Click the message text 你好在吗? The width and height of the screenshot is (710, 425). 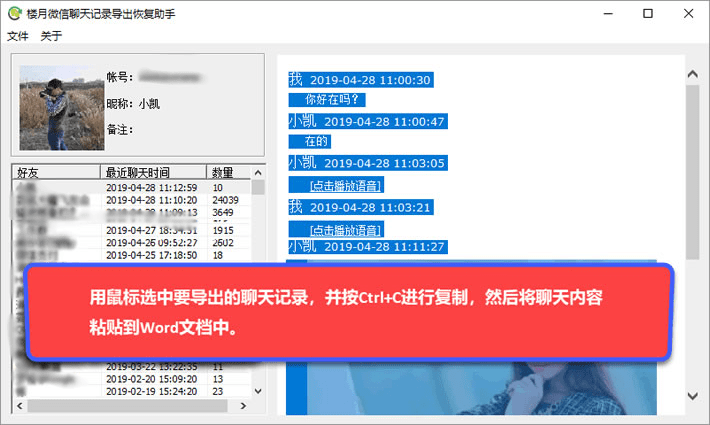pyautogui.click(x=332, y=100)
